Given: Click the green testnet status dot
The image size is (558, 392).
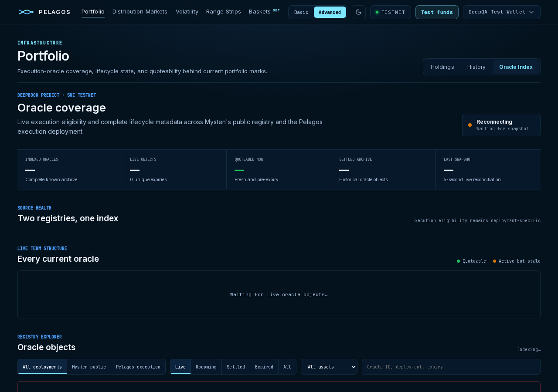Looking at the screenshot, I should [x=377, y=12].
